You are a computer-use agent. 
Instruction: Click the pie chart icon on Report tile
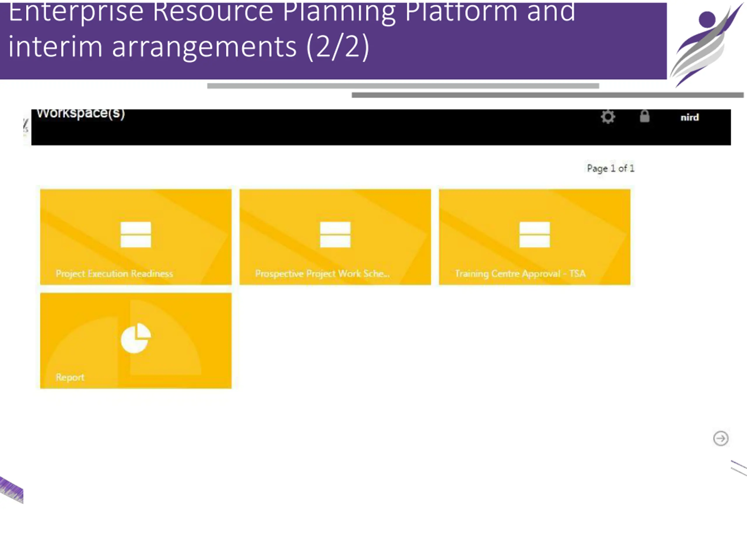coord(136,338)
